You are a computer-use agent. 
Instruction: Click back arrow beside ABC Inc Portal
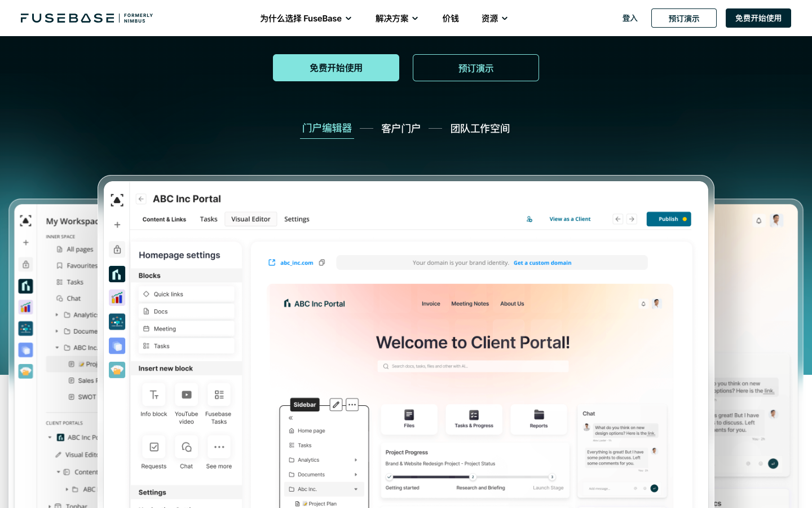click(x=141, y=199)
